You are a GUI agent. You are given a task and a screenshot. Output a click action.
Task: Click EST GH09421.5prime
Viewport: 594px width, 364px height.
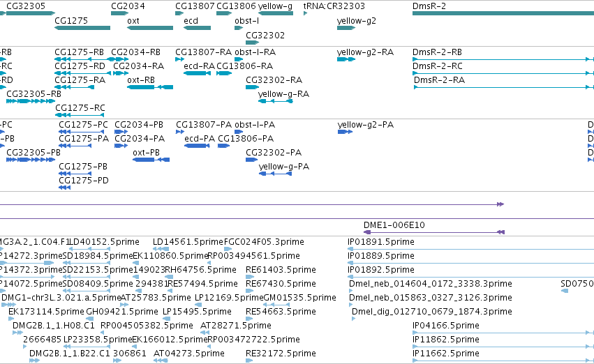[x=89, y=319]
